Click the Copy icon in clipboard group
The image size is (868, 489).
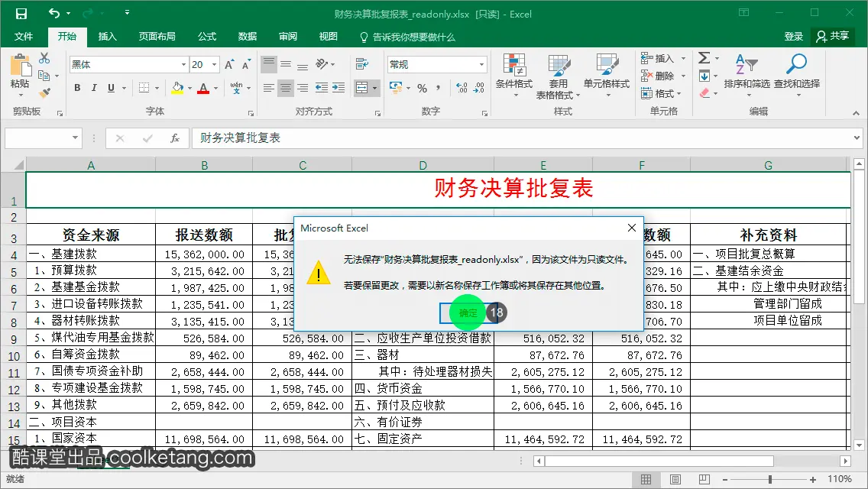click(44, 76)
